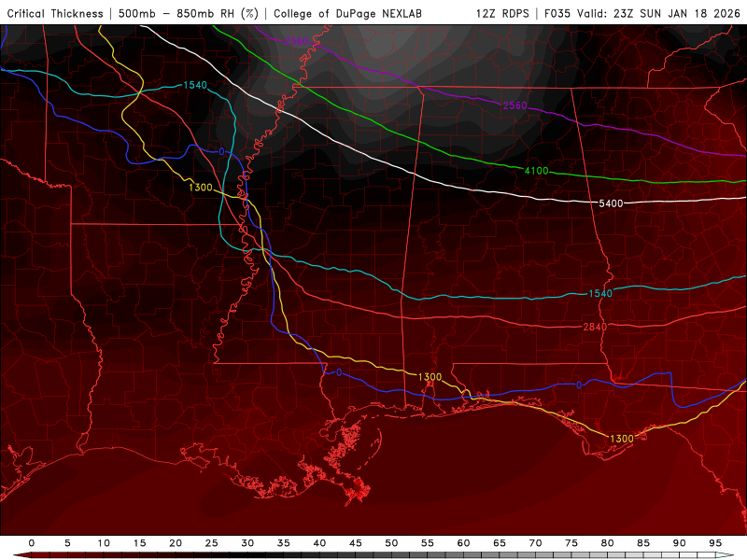This screenshot has width=747, height=560.
Task: Select the "College of DuPage NEXLAB" header text
Action: 347,14
